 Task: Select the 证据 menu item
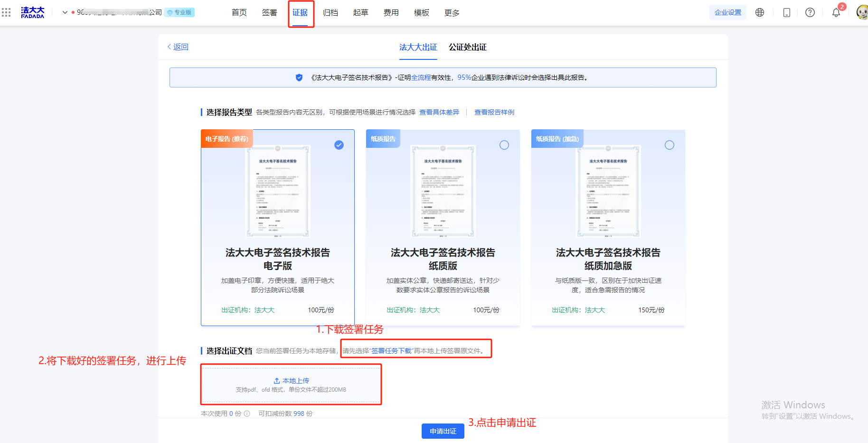point(300,13)
